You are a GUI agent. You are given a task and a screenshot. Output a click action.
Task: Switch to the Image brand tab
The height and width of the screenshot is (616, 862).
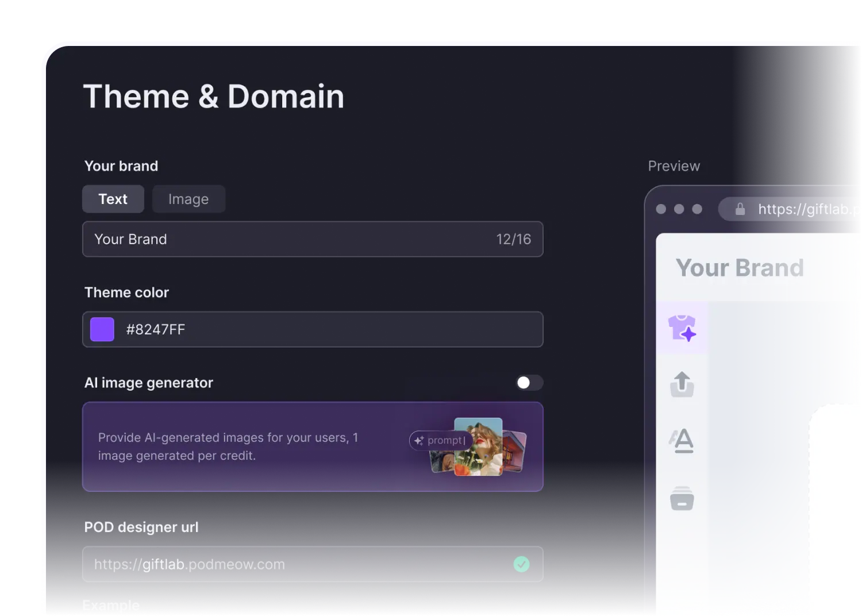coord(188,199)
